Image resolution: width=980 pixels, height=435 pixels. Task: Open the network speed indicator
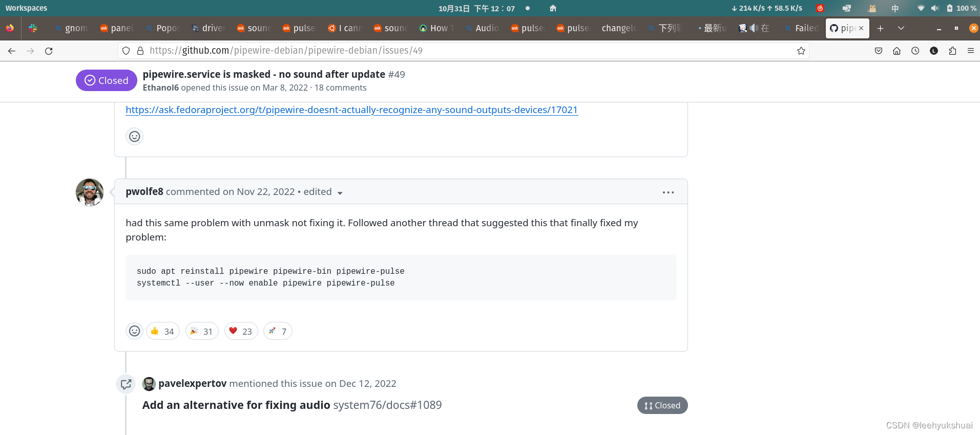767,8
